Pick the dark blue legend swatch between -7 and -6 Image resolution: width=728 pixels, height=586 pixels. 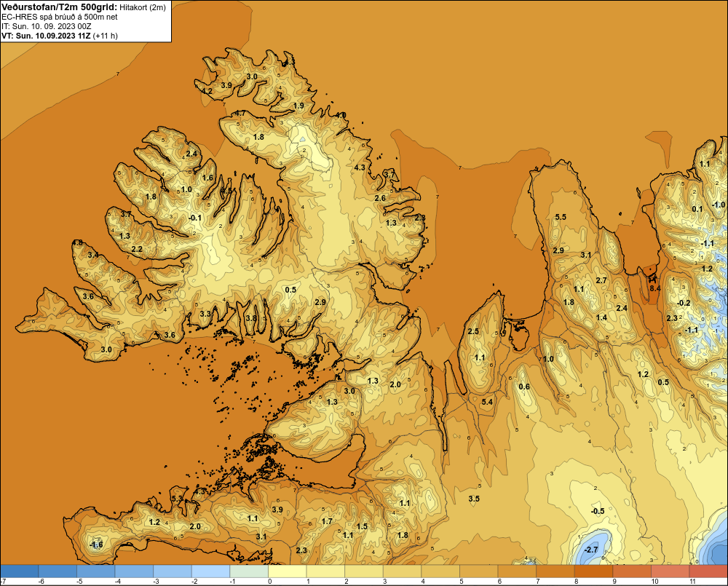[19, 571]
